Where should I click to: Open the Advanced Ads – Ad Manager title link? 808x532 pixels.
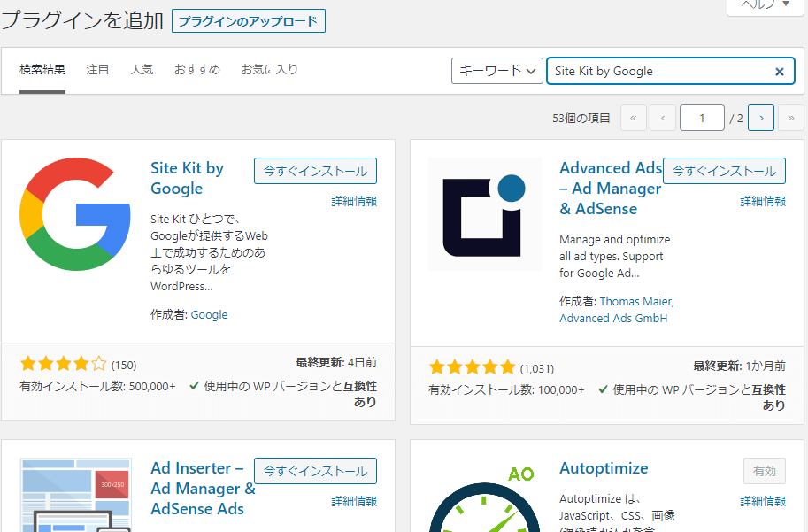(611, 189)
